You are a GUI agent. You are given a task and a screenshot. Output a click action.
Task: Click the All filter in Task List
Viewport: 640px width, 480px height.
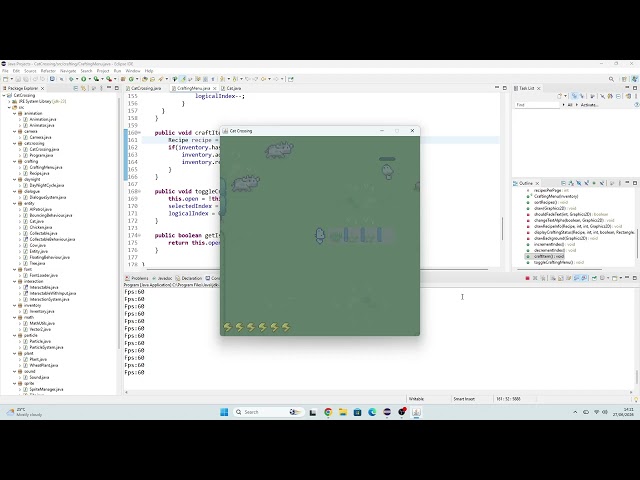point(570,105)
